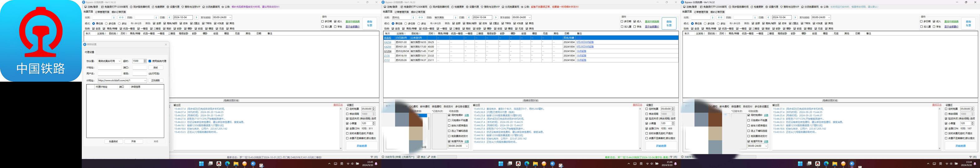Switch to 邮件通知 tab in middle window
980x168 pixels.
[425, 106]
